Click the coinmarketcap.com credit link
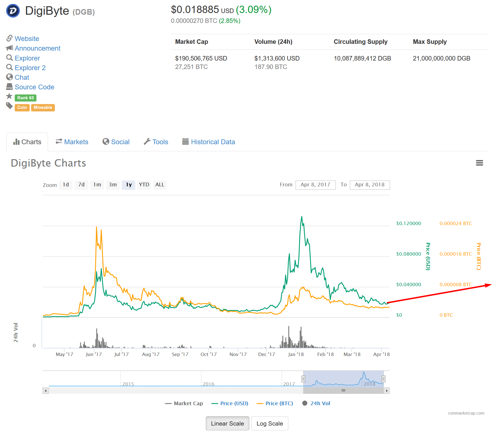504x440 pixels. (466, 413)
